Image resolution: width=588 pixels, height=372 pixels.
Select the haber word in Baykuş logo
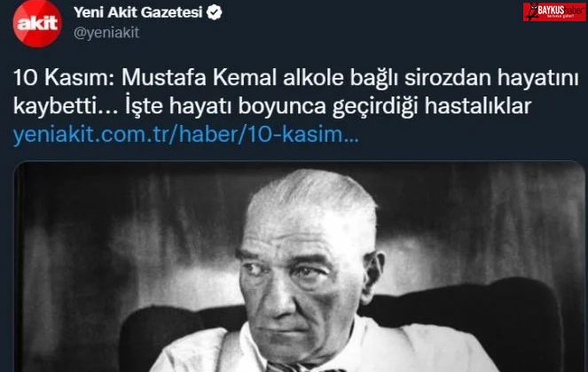[x=574, y=10]
